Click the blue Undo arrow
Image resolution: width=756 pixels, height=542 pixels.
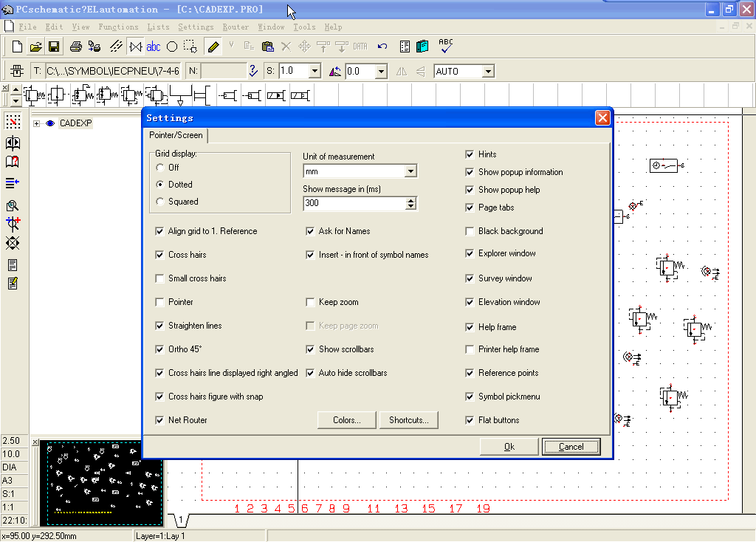tap(382, 47)
